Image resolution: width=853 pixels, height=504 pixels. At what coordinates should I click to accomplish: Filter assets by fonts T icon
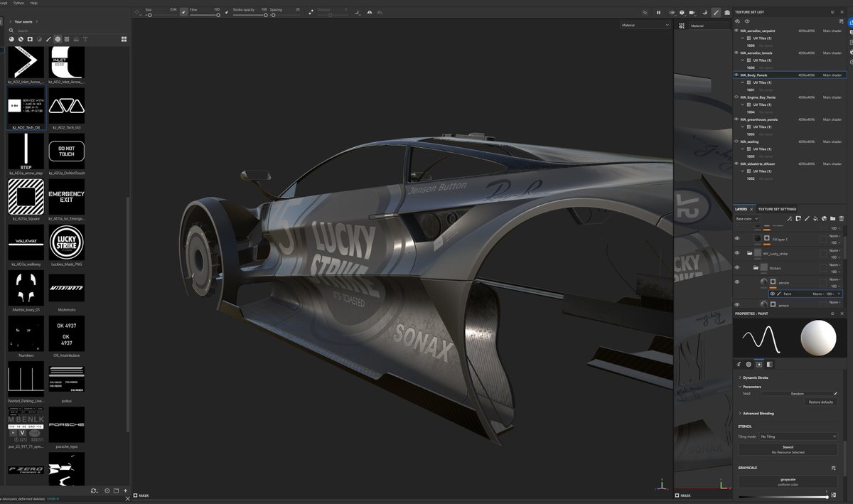tap(85, 39)
